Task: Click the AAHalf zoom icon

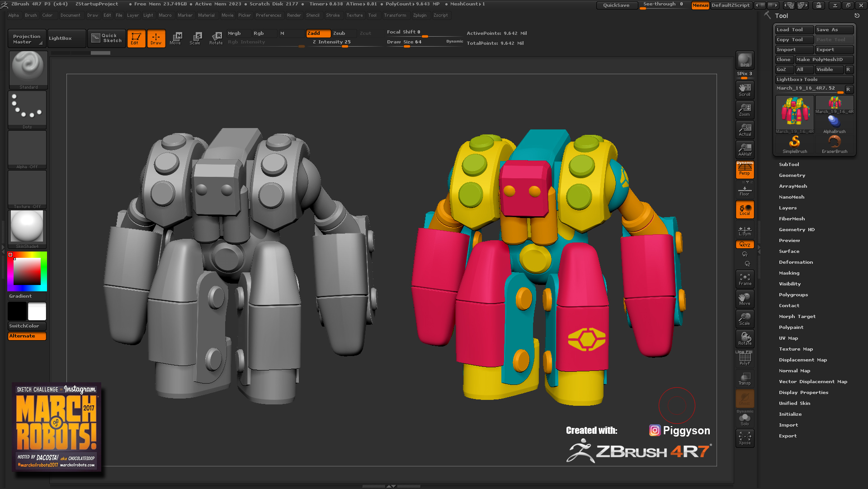Action: pyautogui.click(x=745, y=150)
